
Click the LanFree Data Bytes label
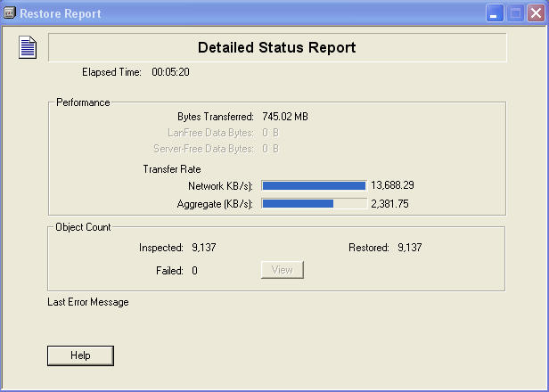point(210,133)
